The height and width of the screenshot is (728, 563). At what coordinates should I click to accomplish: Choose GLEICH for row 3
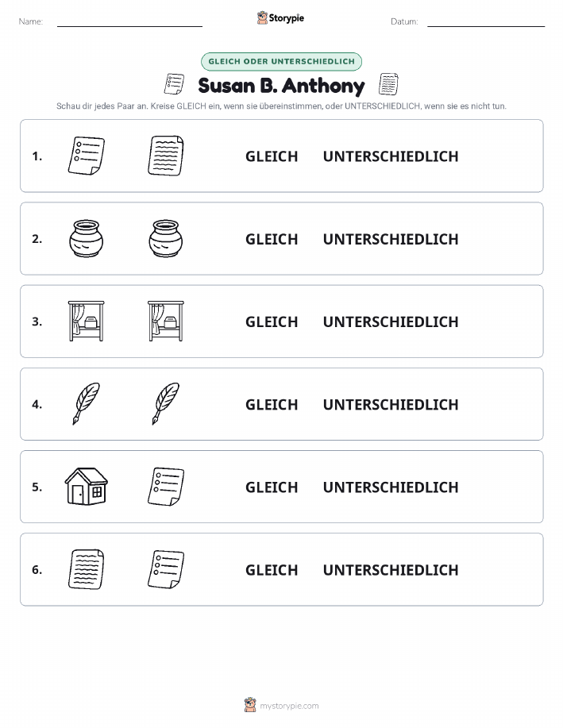[272, 322]
